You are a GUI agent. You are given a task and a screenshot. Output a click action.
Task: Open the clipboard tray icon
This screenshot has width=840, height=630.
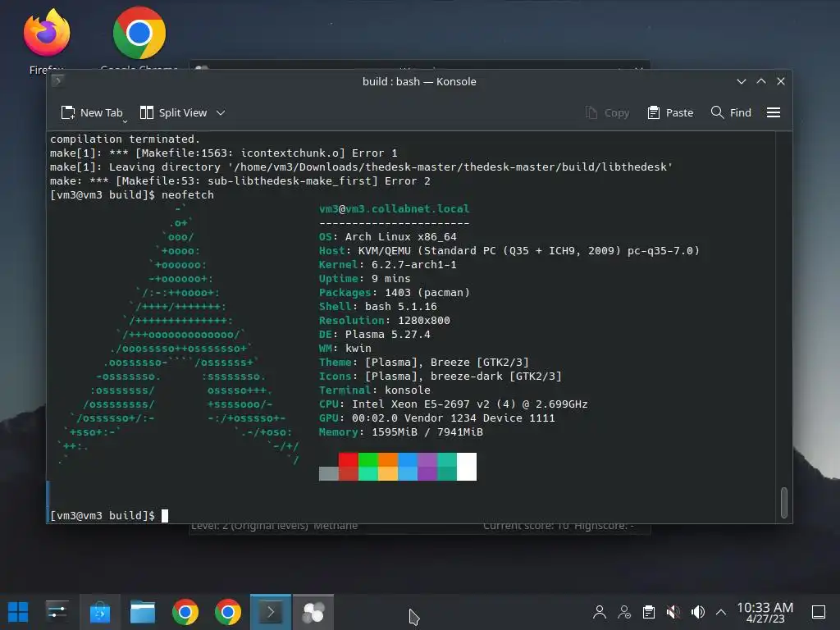click(648, 612)
